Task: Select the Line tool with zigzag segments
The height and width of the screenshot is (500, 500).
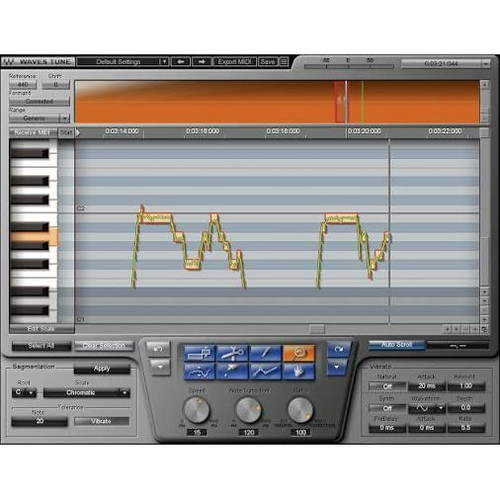Action: (x=266, y=371)
